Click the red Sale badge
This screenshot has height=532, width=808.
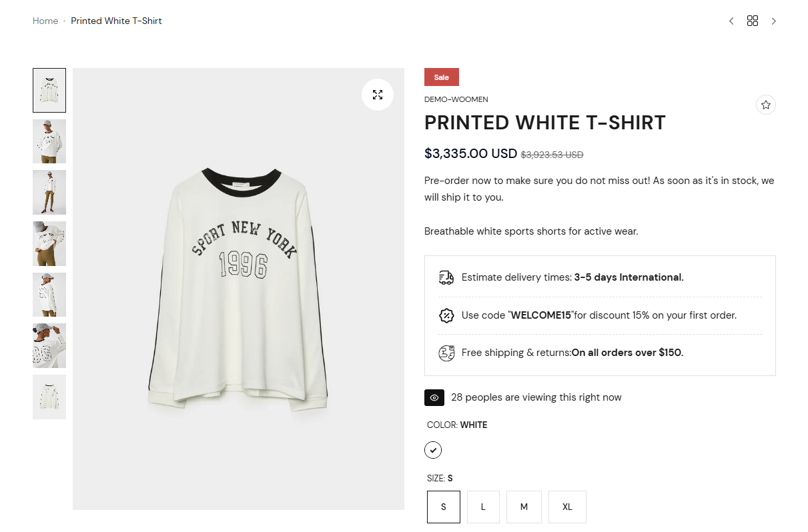click(x=442, y=77)
